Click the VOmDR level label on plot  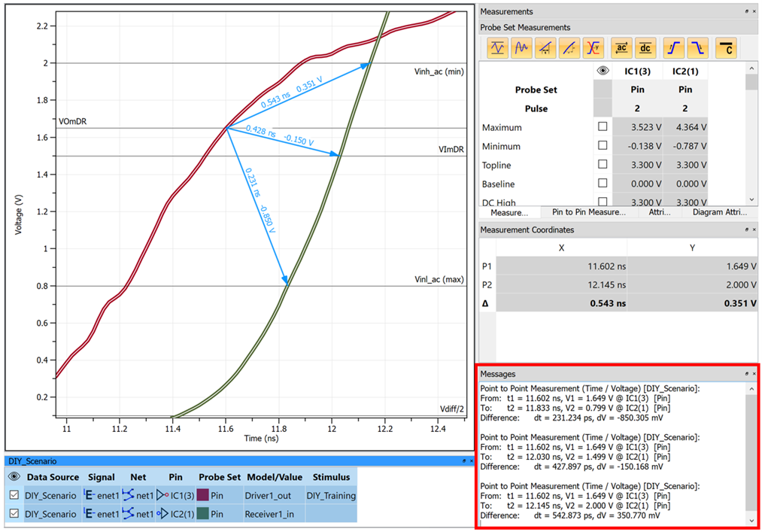click(x=72, y=121)
